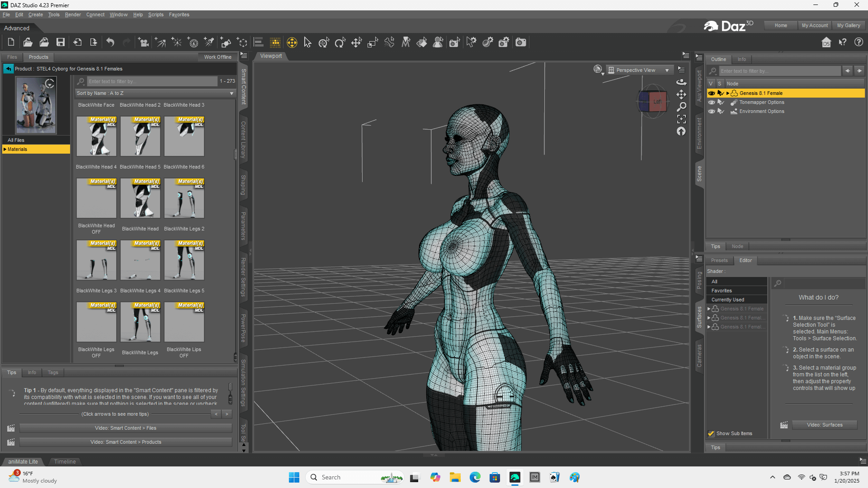The width and height of the screenshot is (868, 488).
Task: Select BlackWhite Head 5 material thumbnail
Action: coord(140,137)
